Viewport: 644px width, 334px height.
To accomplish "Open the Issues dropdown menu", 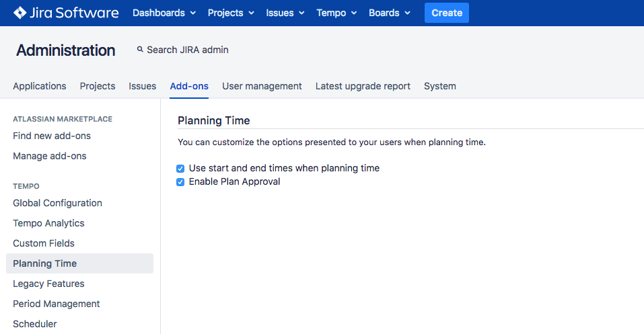I will point(285,13).
